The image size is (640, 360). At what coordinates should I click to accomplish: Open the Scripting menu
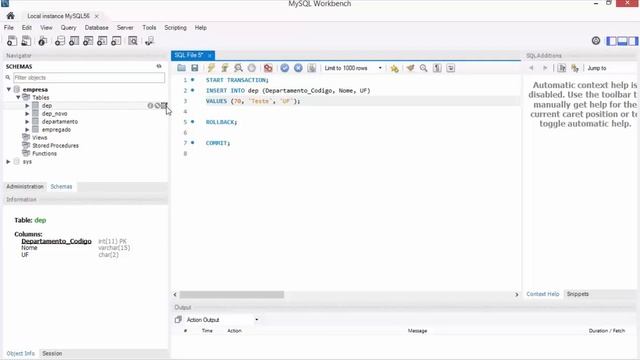[176, 28]
